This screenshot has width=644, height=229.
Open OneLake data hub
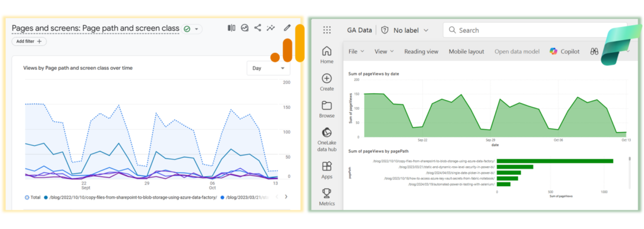click(326, 140)
